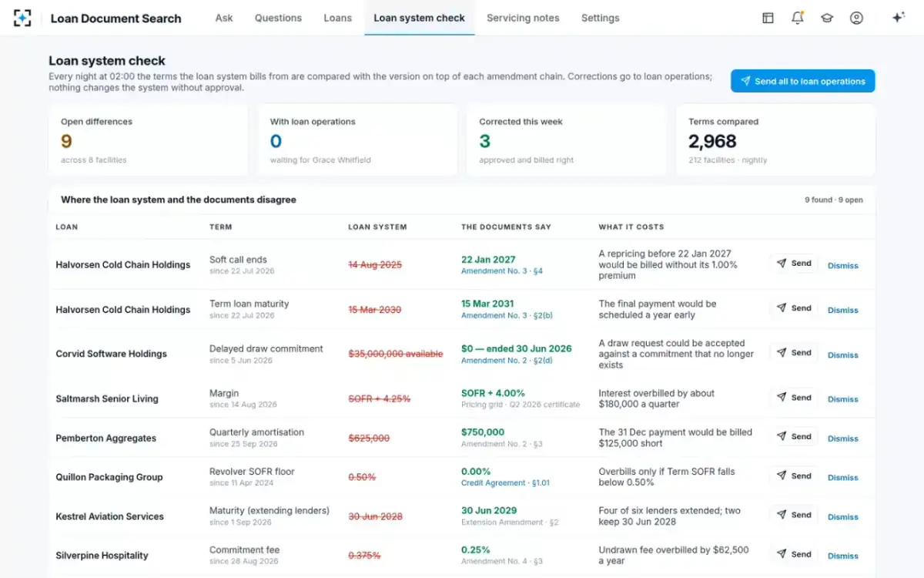Open Amendment No. 4 · §3 reference
Screen dimensions: 924x578
click(502, 561)
